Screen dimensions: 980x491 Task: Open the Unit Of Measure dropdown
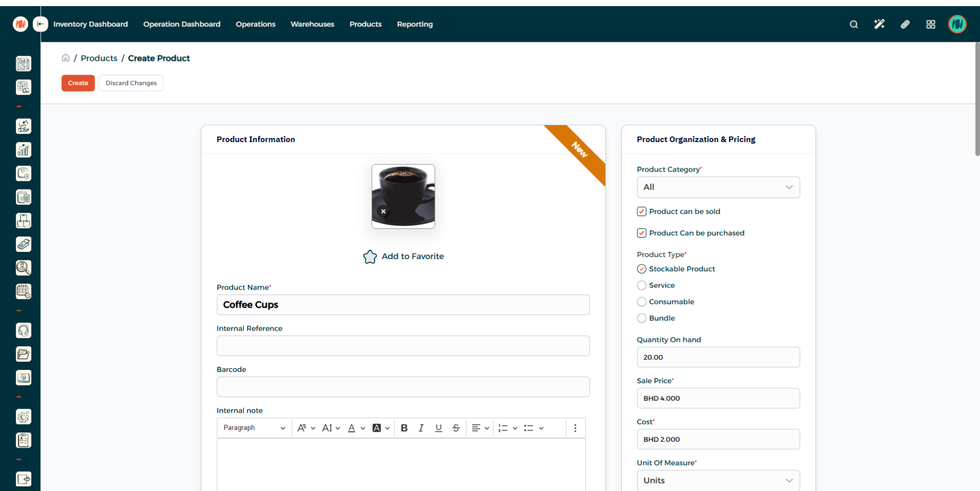718,480
